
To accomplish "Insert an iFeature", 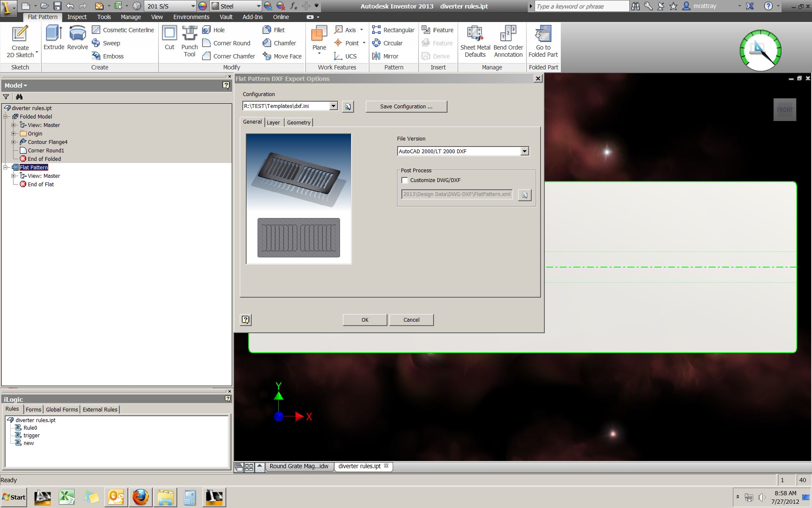I will point(438,30).
